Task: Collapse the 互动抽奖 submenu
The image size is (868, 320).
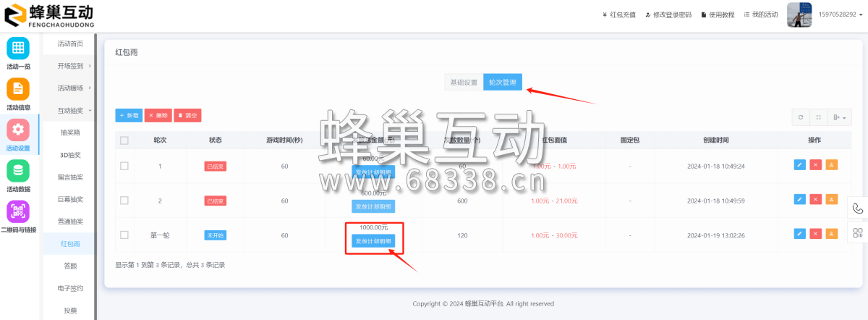Action: click(70, 110)
